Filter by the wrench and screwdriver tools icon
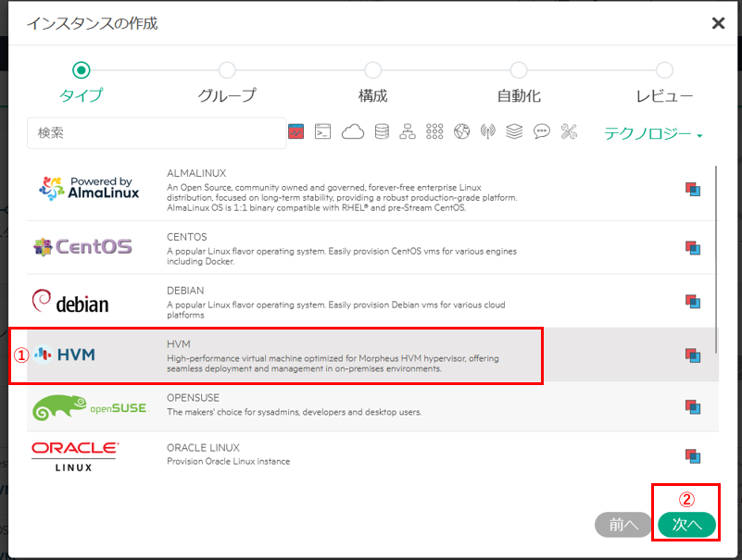The height and width of the screenshot is (560, 742). point(569,131)
